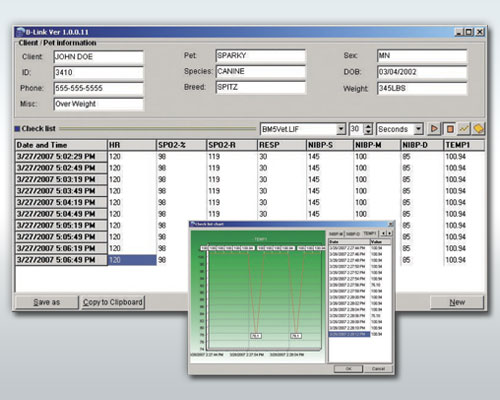The width and height of the screenshot is (500, 400).
Task: Click the Date and Time column header
Action: [61, 145]
